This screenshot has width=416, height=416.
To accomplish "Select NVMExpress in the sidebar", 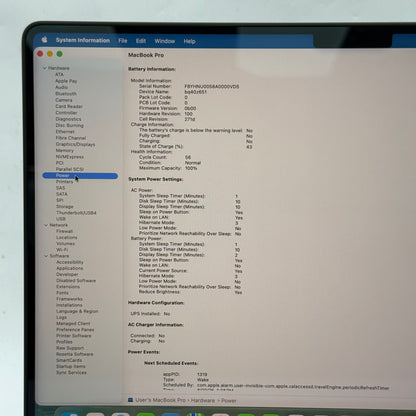I will pos(70,156).
